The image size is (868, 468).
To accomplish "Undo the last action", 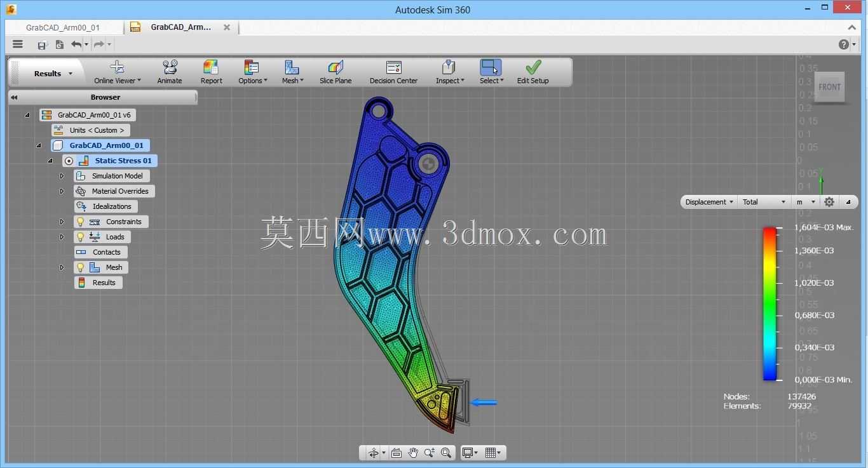I will [76, 44].
